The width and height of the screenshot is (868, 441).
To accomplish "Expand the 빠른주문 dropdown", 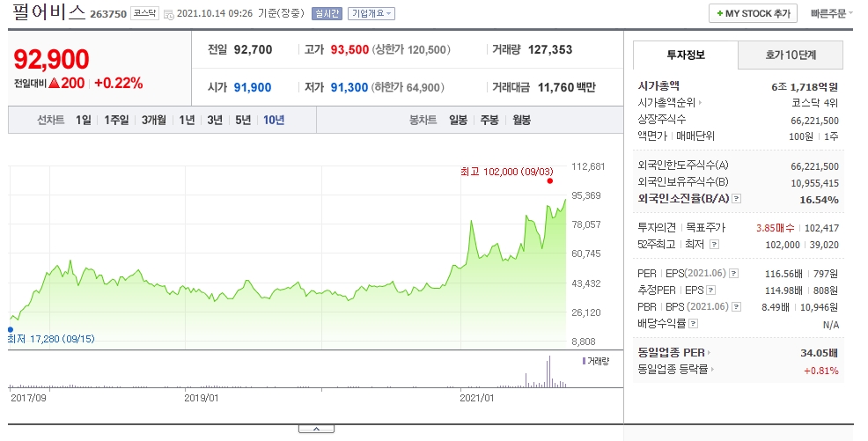I will point(831,14).
